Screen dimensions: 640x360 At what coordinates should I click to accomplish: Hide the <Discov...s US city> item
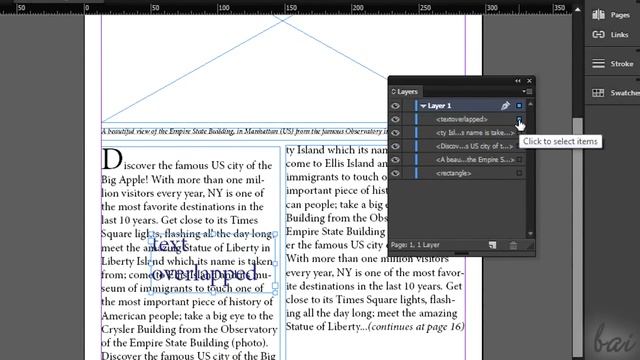coord(395,146)
